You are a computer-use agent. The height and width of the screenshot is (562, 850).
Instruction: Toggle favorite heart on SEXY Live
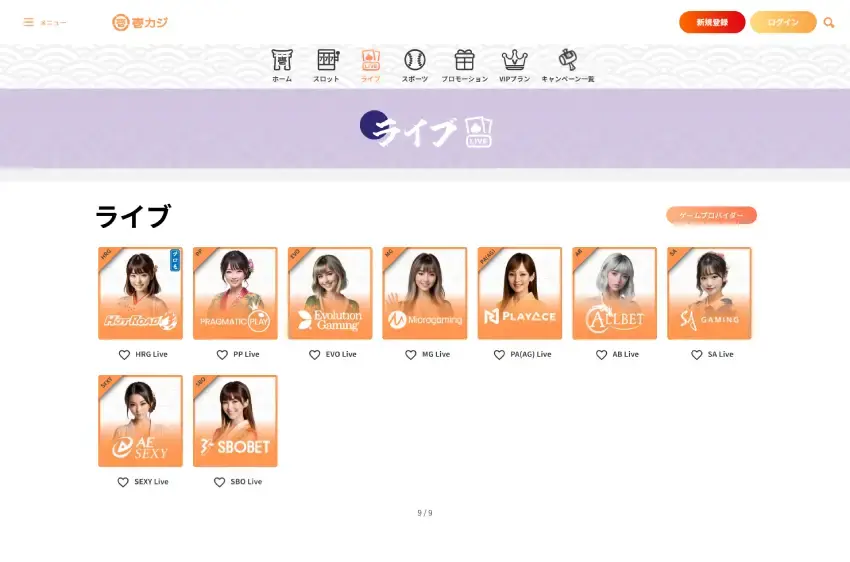point(123,482)
